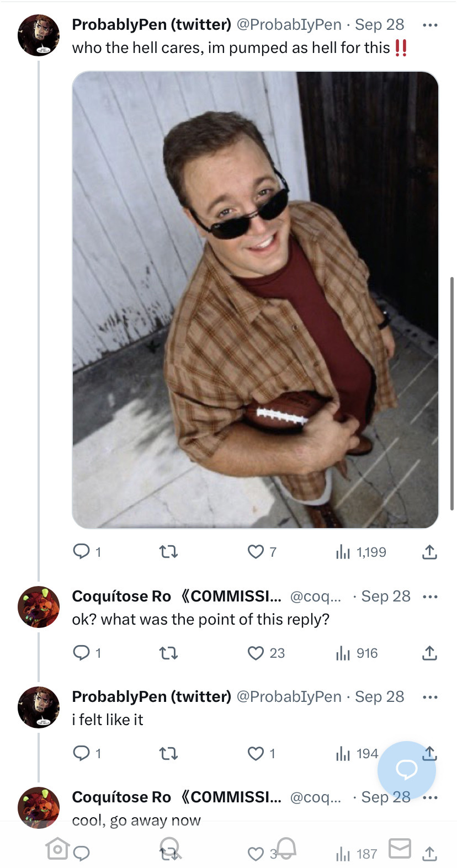This screenshot has height=868, width=457.
Task: Share the "what was the point" tweet
Action: coord(429,653)
